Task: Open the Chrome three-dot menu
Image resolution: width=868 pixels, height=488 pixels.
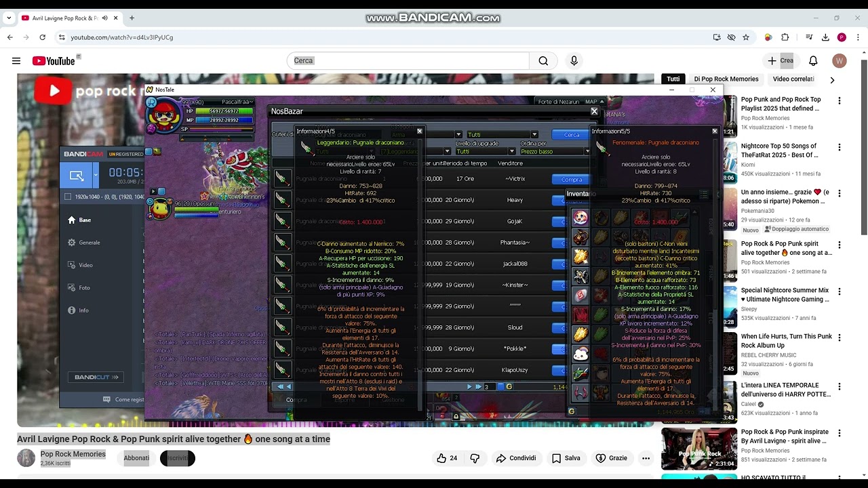Action: tap(858, 37)
